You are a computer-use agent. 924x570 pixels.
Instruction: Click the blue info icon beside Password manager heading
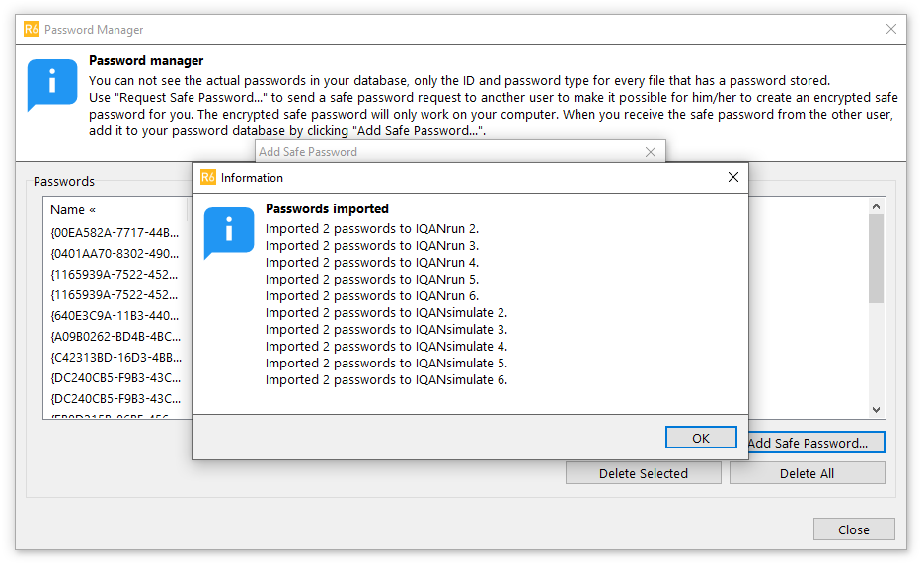point(52,84)
